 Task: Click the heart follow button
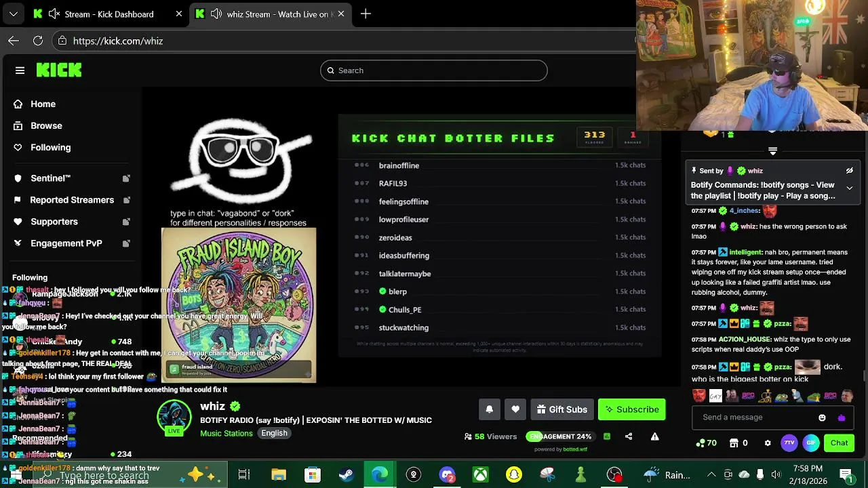(515, 409)
